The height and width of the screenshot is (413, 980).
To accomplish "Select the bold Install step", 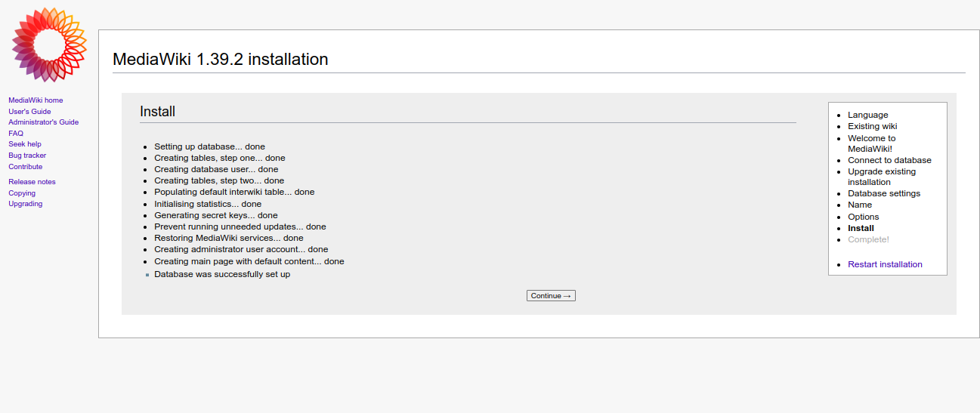I will point(861,228).
